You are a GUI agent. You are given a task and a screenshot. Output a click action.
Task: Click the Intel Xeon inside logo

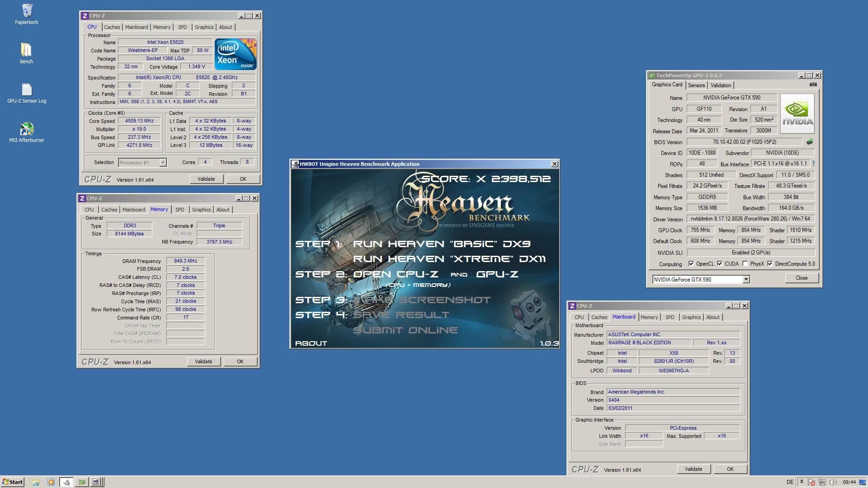pos(236,54)
